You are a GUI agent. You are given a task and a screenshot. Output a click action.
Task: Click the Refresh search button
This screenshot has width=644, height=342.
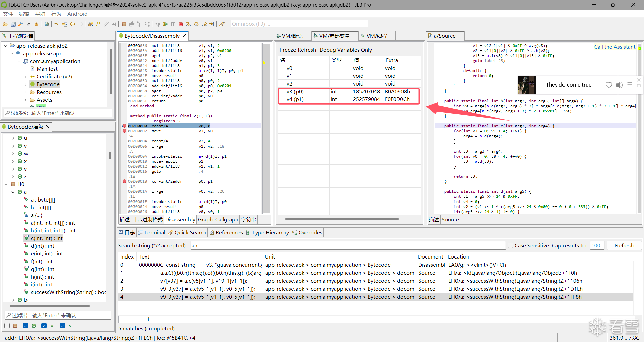coord(624,245)
